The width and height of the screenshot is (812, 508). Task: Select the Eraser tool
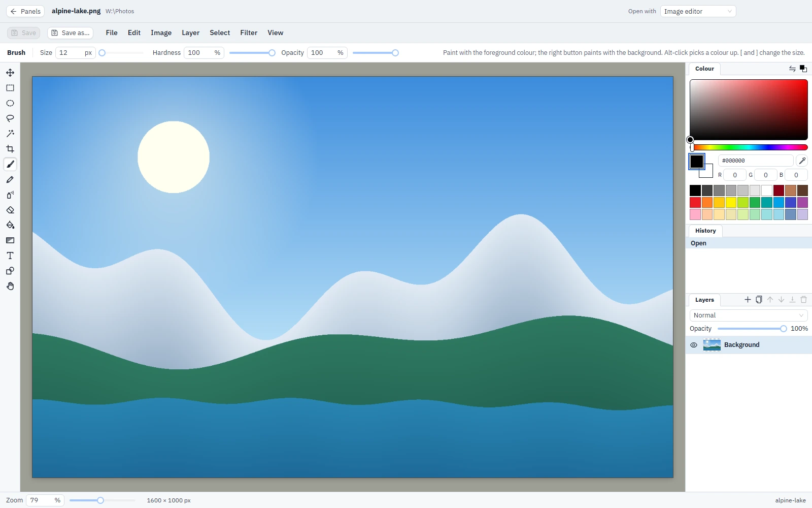[x=10, y=210]
